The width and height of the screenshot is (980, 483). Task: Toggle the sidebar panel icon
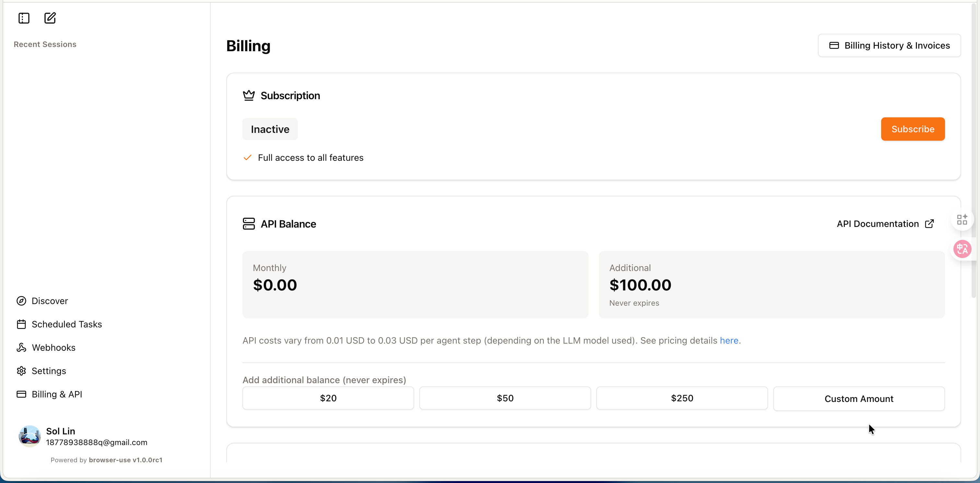point(24,18)
